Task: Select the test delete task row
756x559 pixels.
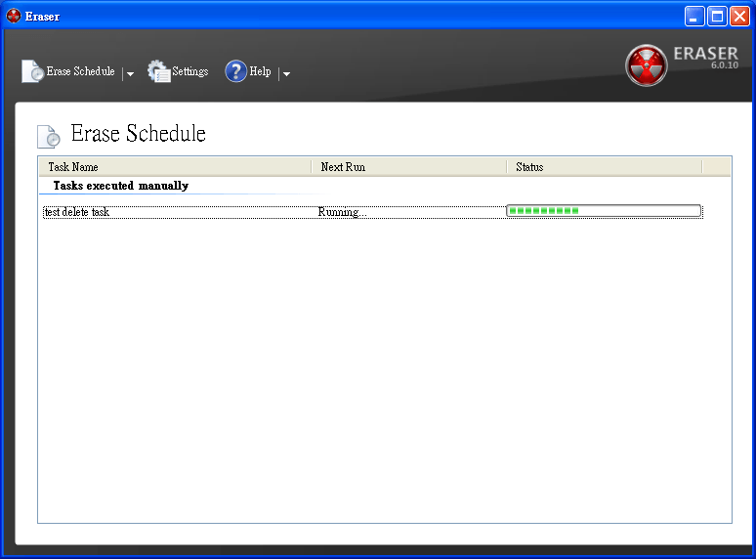Action: [x=78, y=212]
